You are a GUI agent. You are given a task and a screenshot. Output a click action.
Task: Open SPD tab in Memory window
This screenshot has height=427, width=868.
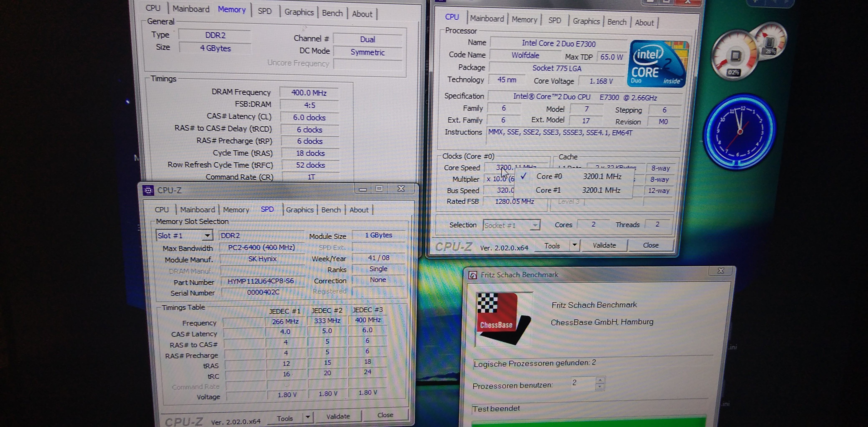[265, 11]
